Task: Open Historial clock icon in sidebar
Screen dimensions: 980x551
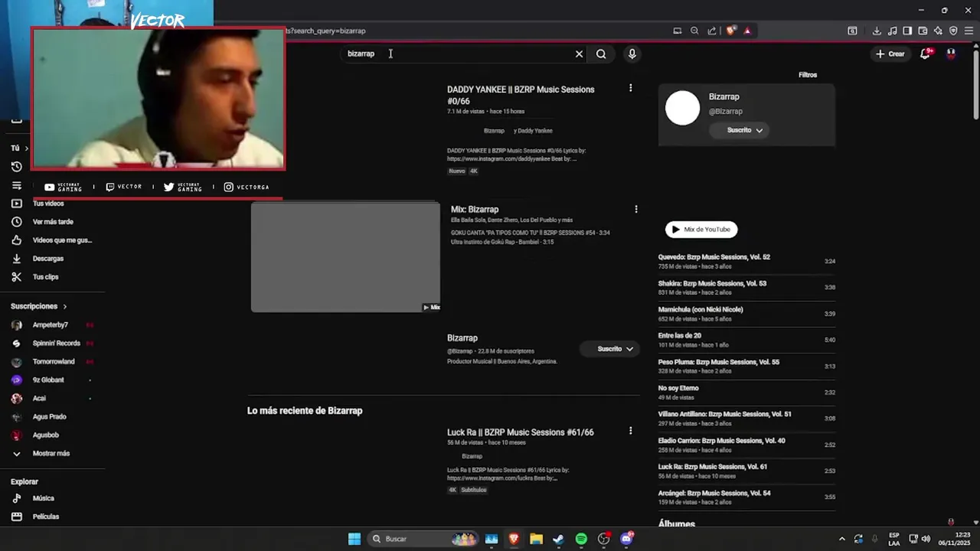Action: click(x=16, y=166)
